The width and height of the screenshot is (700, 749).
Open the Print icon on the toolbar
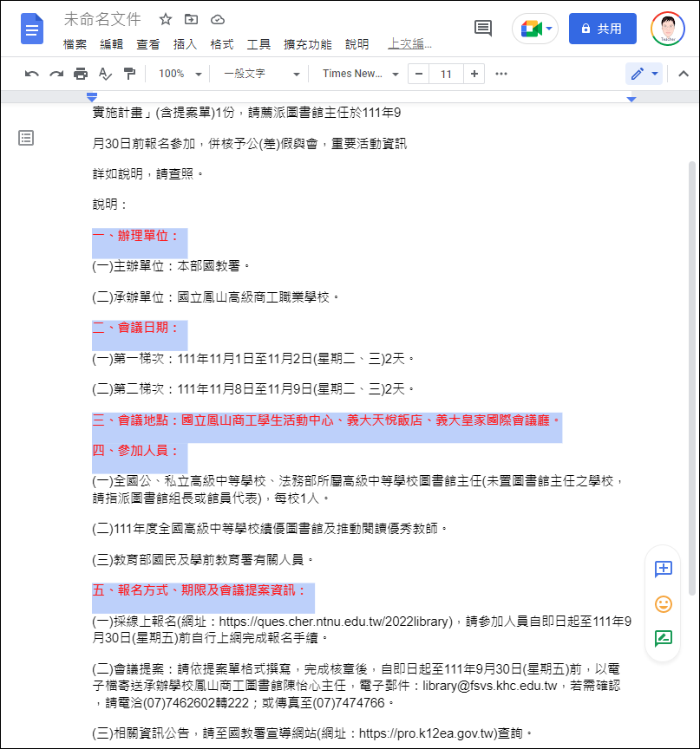80,74
